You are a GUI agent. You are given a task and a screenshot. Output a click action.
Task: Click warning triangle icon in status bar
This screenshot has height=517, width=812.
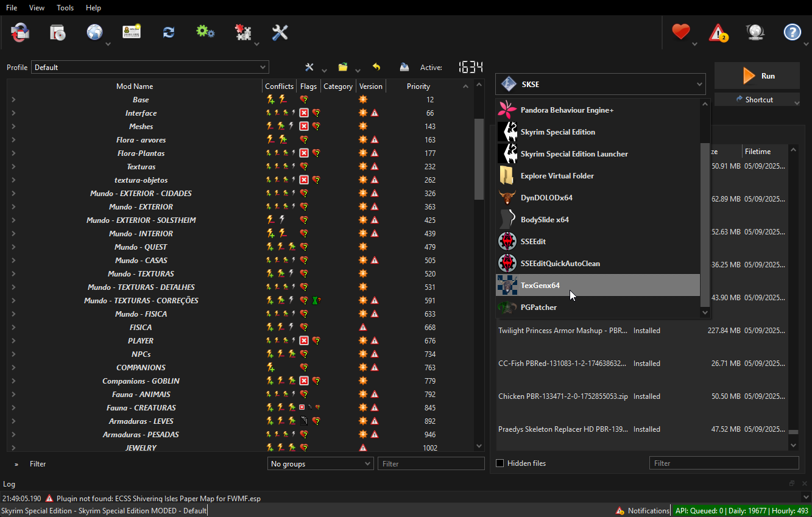click(620, 511)
